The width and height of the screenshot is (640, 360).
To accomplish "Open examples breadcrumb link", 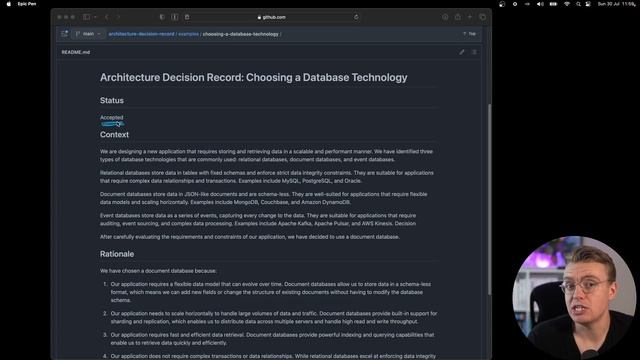I will 189,34.
